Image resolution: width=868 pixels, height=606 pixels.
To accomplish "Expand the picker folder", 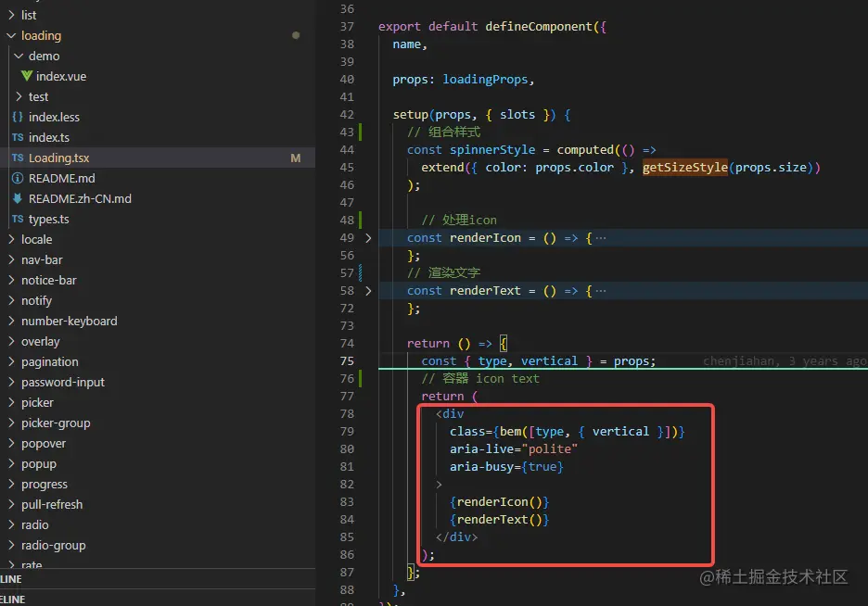I will click(x=11, y=402).
